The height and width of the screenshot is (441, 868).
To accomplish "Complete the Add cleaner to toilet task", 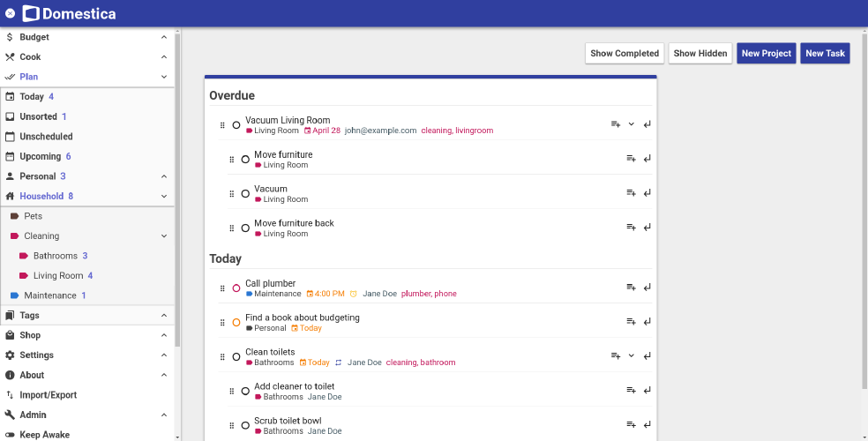I will pos(245,392).
